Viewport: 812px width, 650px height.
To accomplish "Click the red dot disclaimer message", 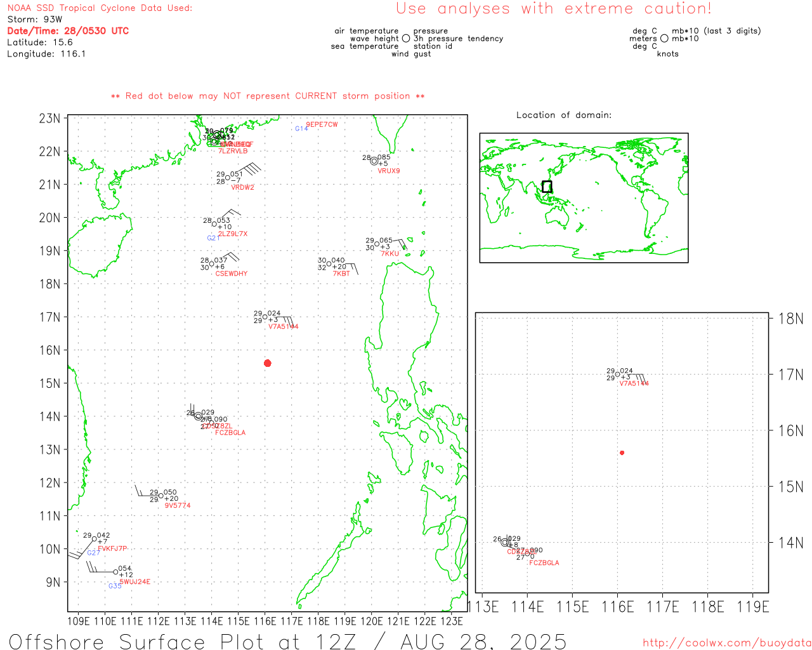I will click(268, 96).
